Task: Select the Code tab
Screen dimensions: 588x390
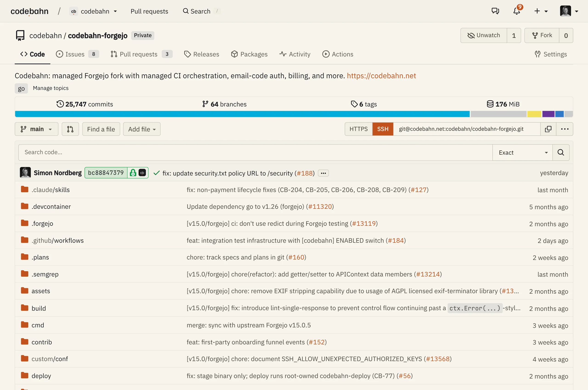Action: coord(32,54)
